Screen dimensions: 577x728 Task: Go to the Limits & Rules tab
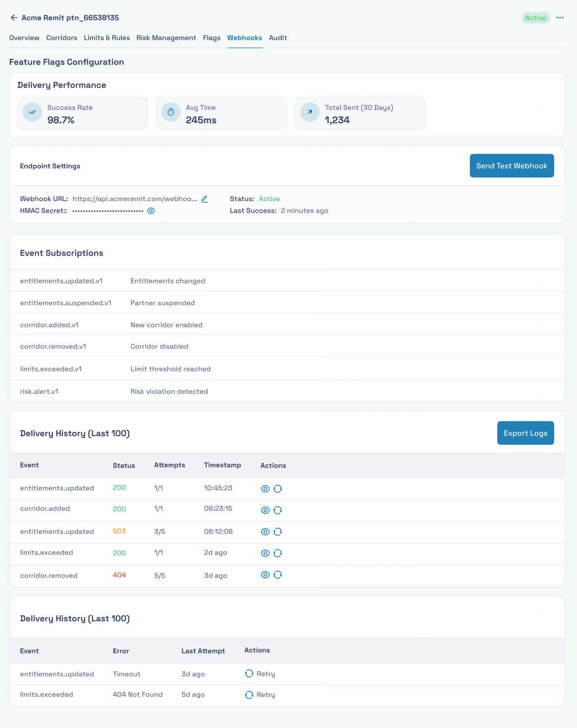(107, 38)
